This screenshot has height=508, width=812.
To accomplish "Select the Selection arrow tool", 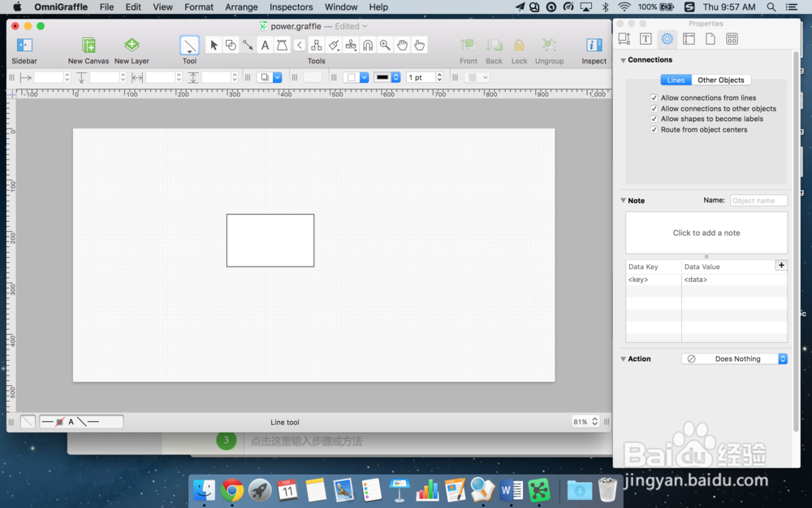I will [214, 46].
